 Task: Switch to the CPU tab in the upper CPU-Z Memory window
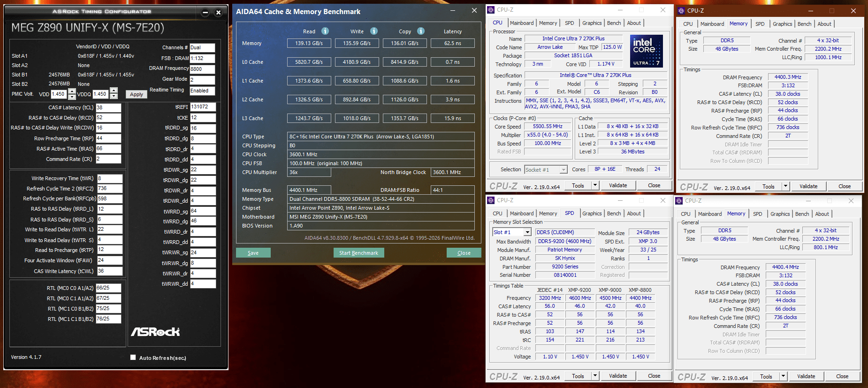tap(688, 24)
